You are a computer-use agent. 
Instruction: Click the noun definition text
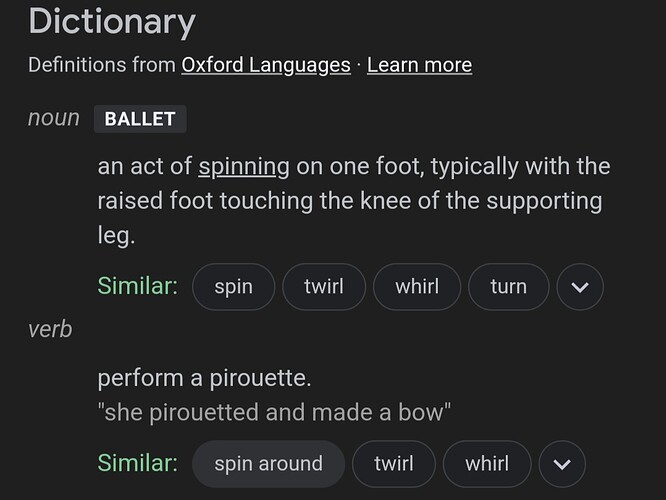point(354,201)
